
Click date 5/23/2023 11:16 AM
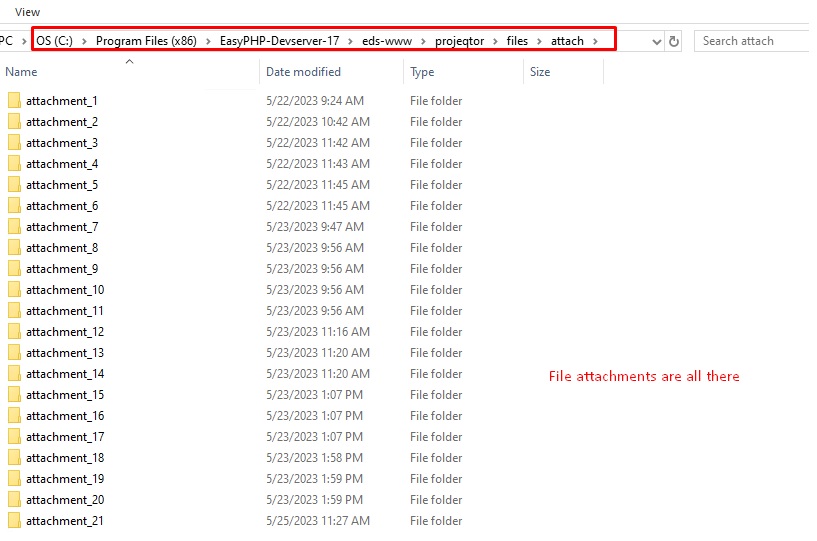tap(318, 331)
